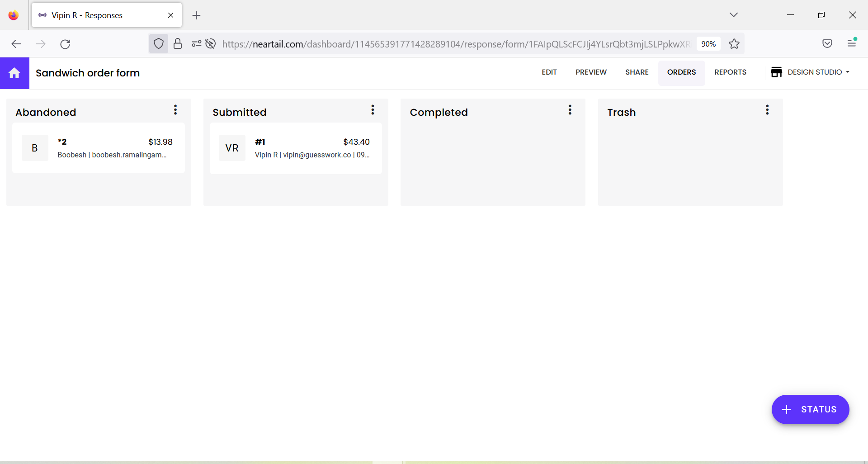The height and width of the screenshot is (464, 868).
Task: Click the 90% zoom level indicator
Action: pyautogui.click(x=708, y=43)
